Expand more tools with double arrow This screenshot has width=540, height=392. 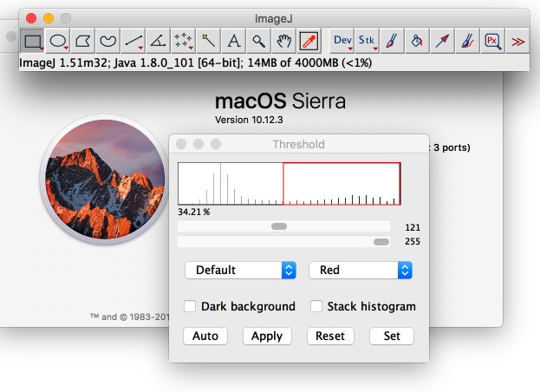(x=517, y=41)
